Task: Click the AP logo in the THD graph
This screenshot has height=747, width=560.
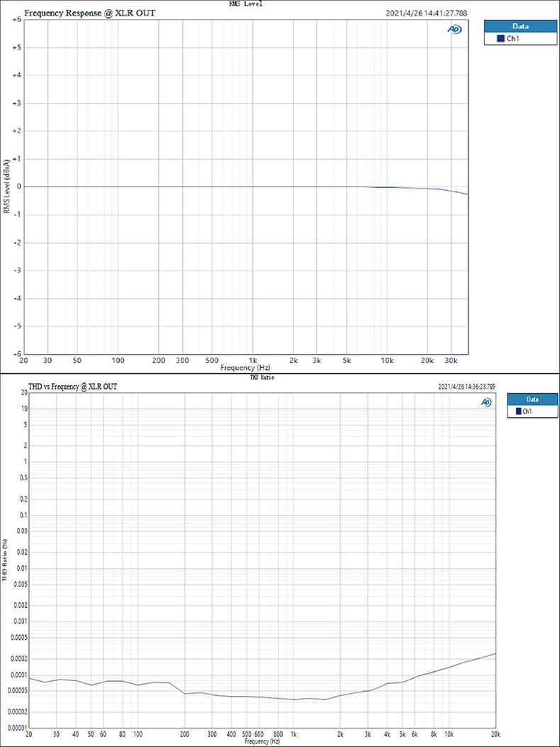Action: pos(486,402)
